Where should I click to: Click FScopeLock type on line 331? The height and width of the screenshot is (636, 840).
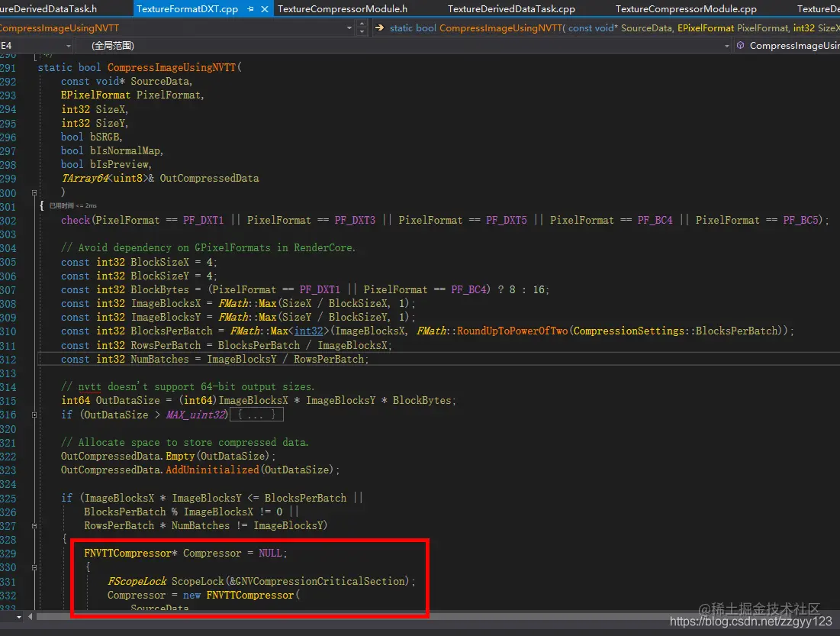pyautogui.click(x=137, y=581)
